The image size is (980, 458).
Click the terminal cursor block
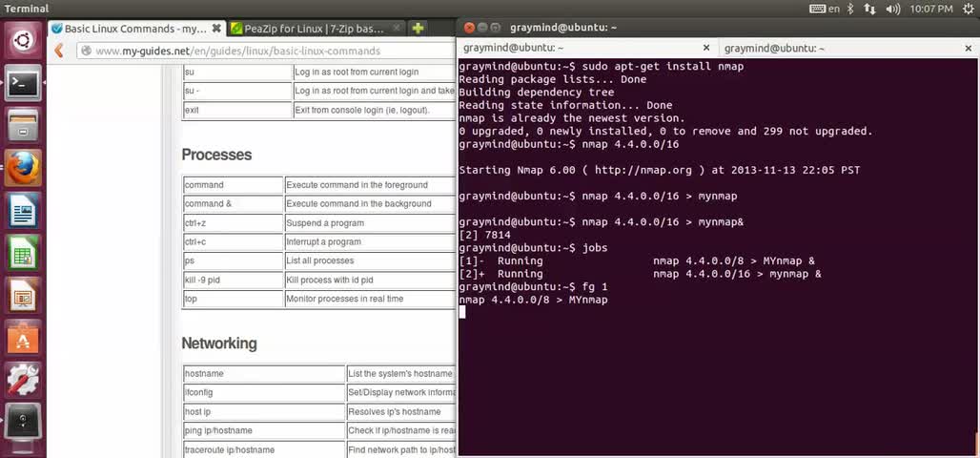(461, 312)
